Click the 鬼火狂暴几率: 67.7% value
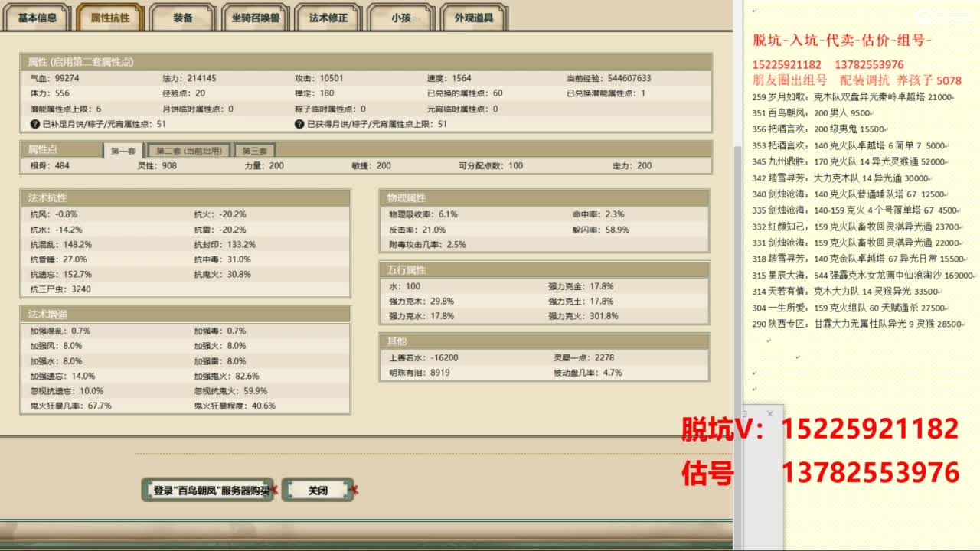Viewport: 980px width, 551px height. pos(70,406)
